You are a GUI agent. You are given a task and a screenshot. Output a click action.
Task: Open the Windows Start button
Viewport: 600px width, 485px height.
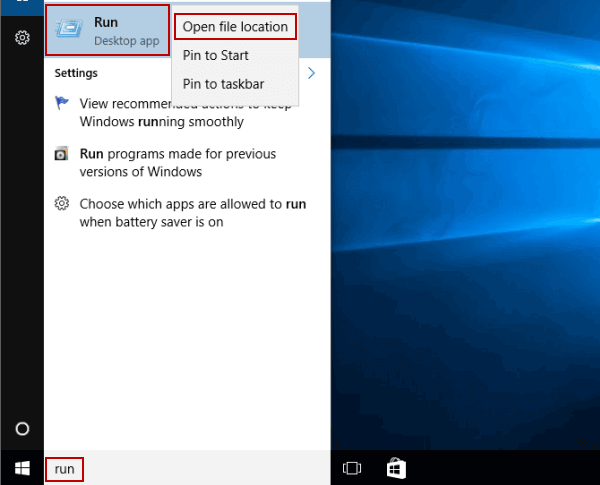coord(22,468)
